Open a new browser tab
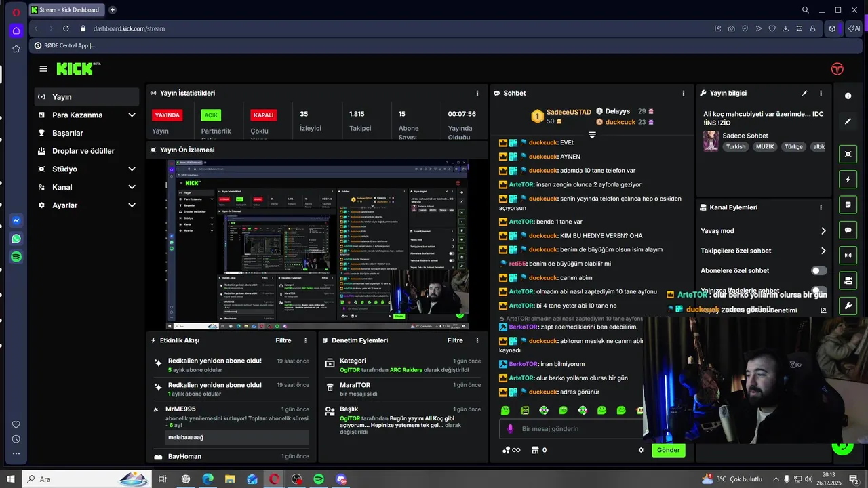The height and width of the screenshot is (488, 868). tap(113, 9)
